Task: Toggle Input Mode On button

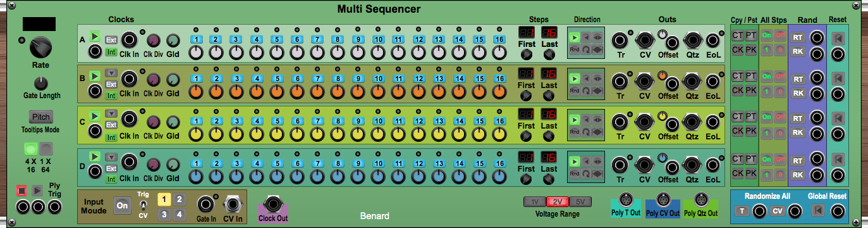Action: point(122,205)
